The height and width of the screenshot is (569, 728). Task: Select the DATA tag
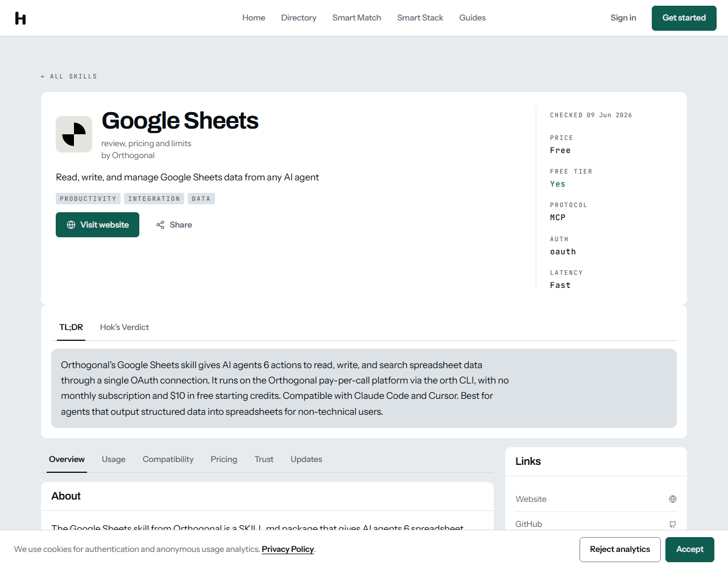[201, 199]
